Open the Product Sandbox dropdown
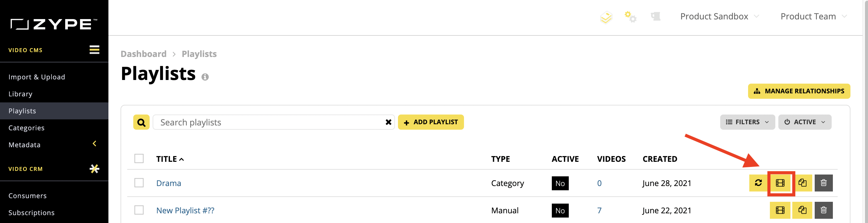The width and height of the screenshot is (868, 223). [719, 16]
